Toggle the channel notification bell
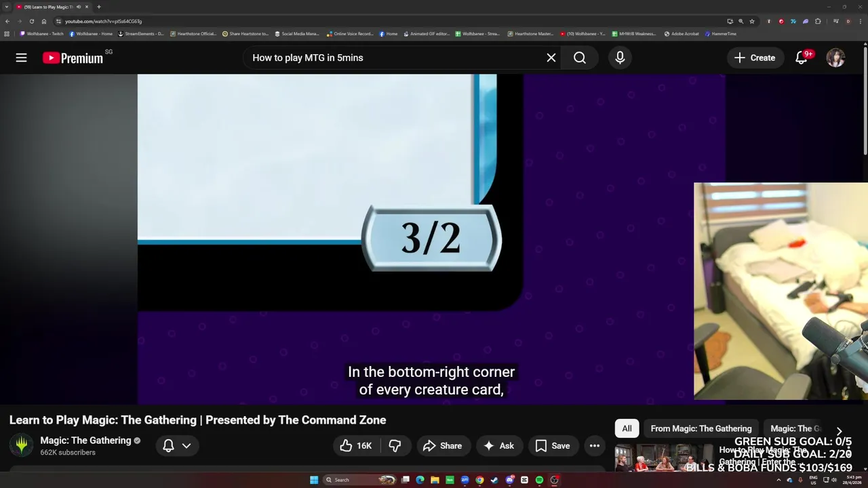The width and height of the screenshot is (868, 488). point(168,445)
